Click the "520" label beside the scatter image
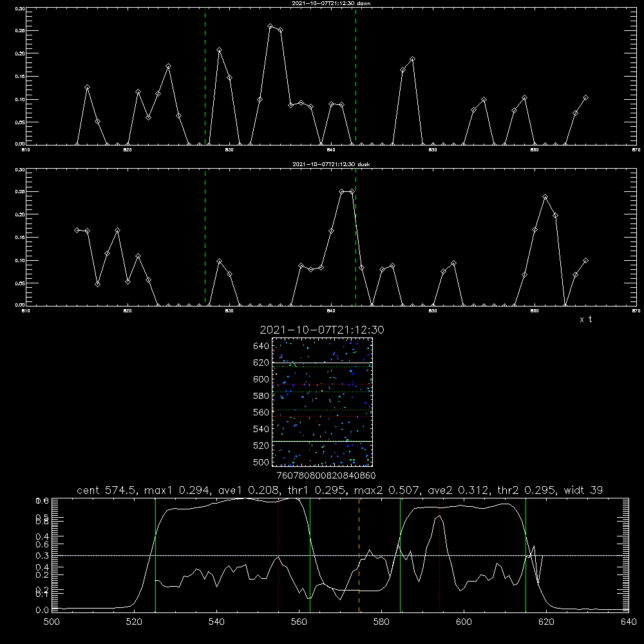Screen dimensions: 644x644 pyautogui.click(x=261, y=446)
